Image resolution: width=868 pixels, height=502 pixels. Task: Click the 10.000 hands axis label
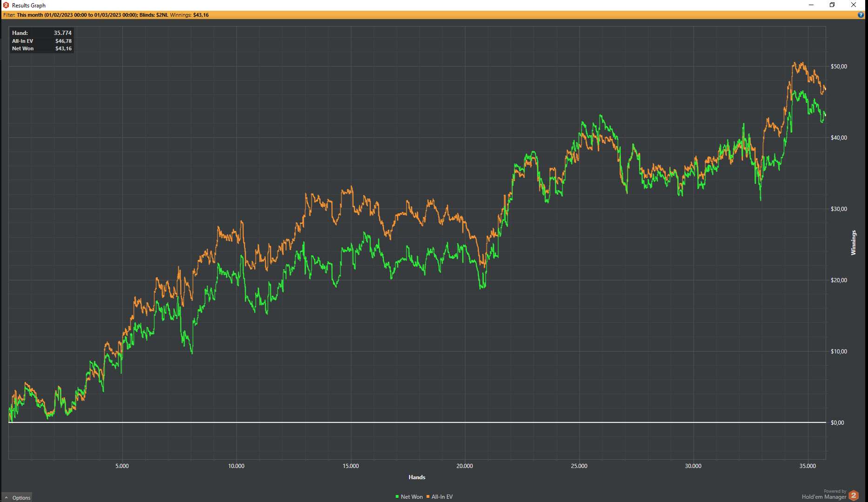pyautogui.click(x=236, y=466)
